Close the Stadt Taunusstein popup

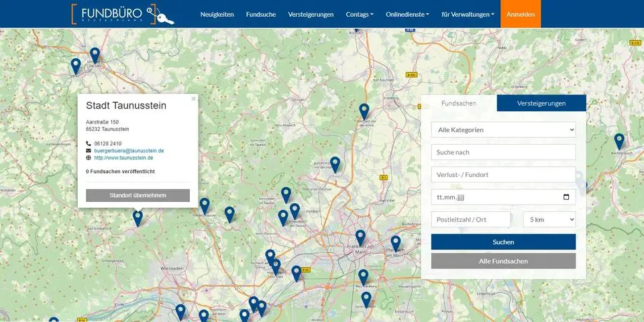point(193,99)
